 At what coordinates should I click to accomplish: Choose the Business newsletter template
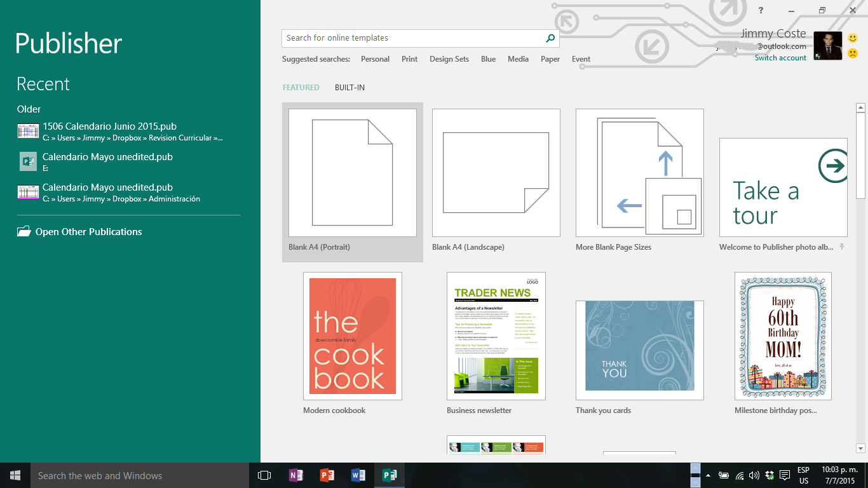tap(496, 336)
